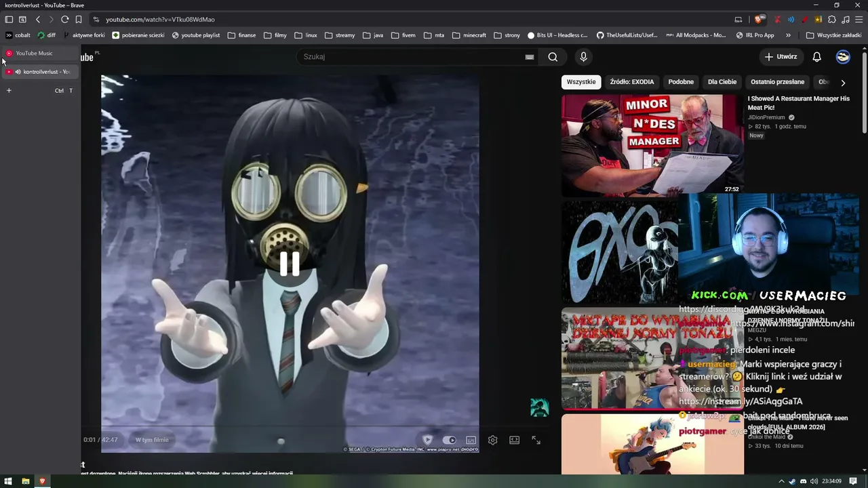Bookmark this page with the bookmark icon
Image resolution: width=868 pixels, height=488 pixels.
[79, 20]
